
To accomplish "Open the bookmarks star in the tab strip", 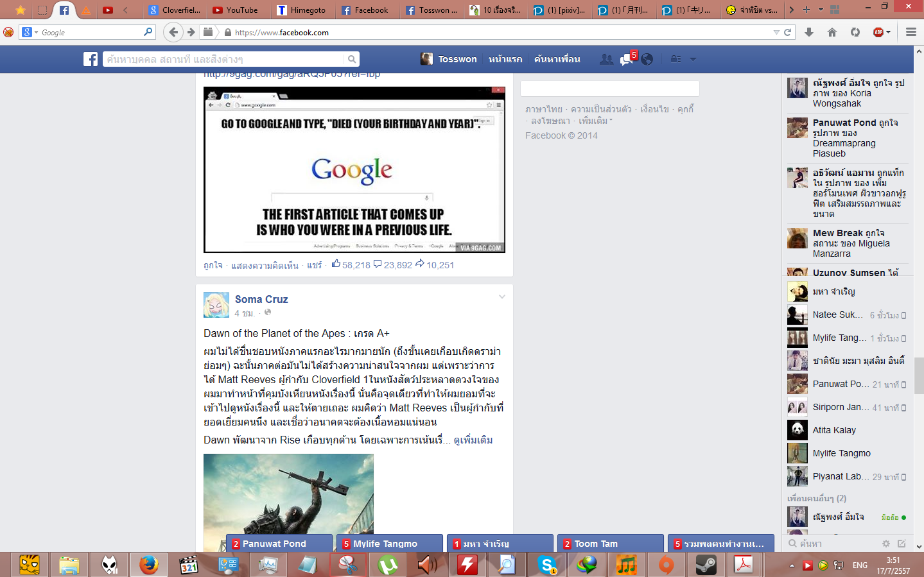I will tap(21, 10).
